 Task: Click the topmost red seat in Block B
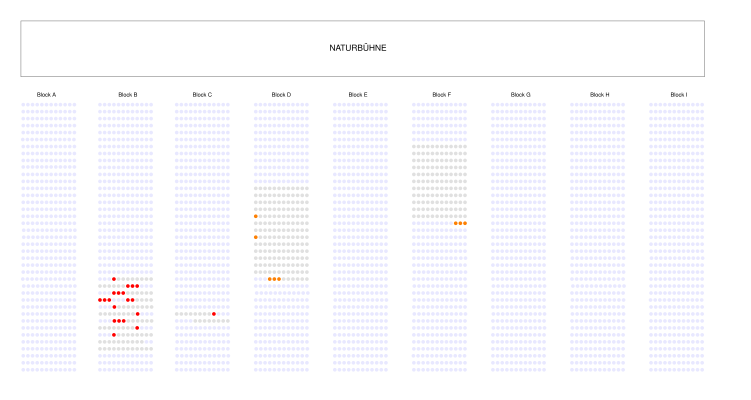tap(114, 279)
